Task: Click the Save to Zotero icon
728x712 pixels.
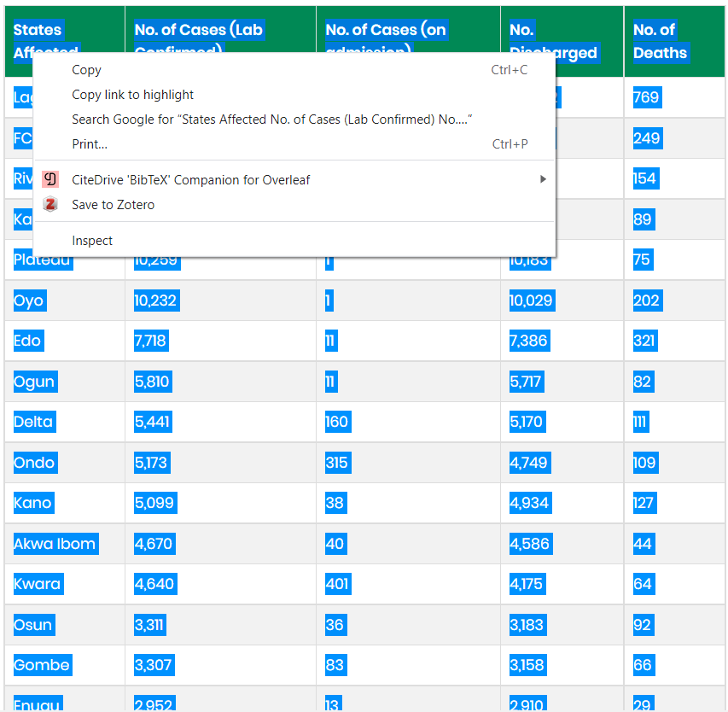Action: 50,205
